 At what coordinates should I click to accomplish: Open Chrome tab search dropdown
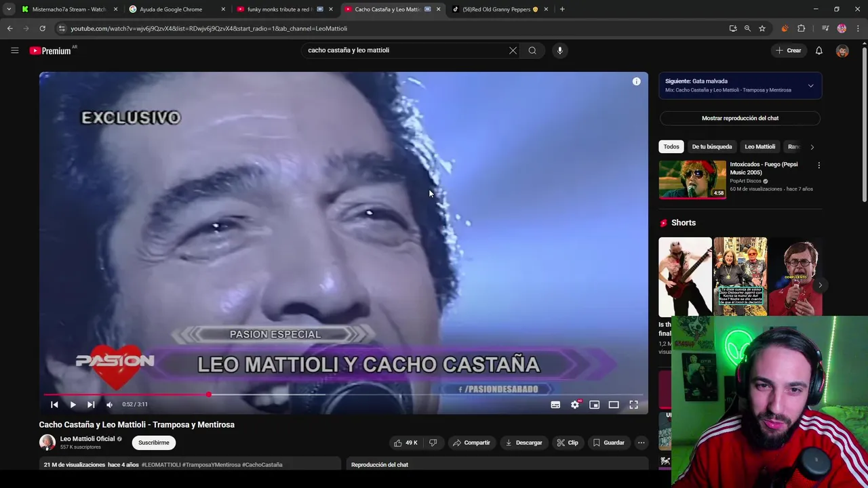coord(9,9)
